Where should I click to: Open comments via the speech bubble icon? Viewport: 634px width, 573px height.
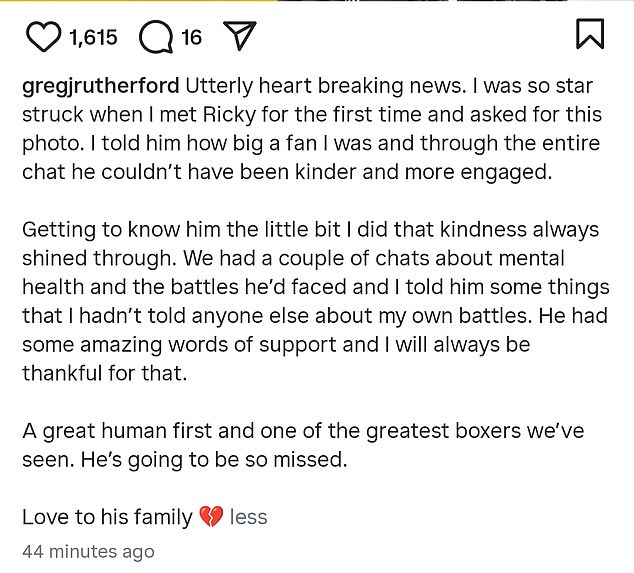(156, 37)
